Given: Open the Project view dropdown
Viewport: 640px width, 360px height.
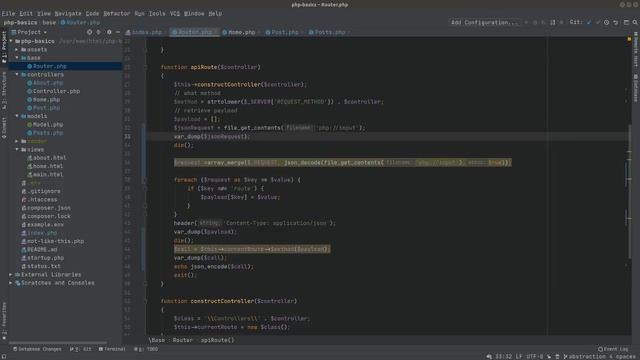Looking at the screenshot, I should coord(29,32).
